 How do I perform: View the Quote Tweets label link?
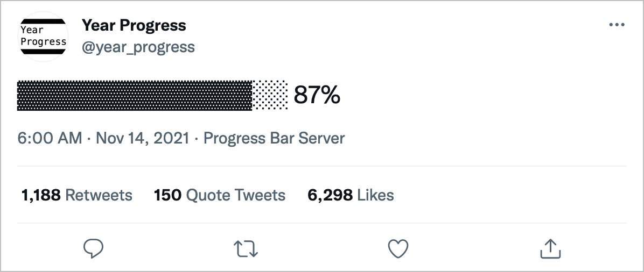(235, 195)
